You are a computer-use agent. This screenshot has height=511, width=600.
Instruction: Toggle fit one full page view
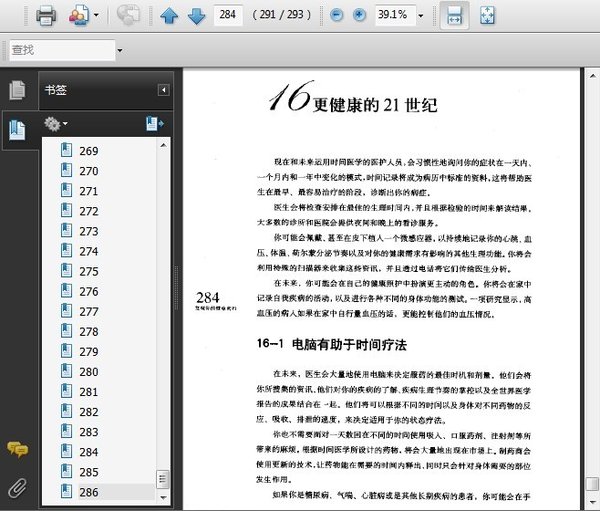click(487, 15)
